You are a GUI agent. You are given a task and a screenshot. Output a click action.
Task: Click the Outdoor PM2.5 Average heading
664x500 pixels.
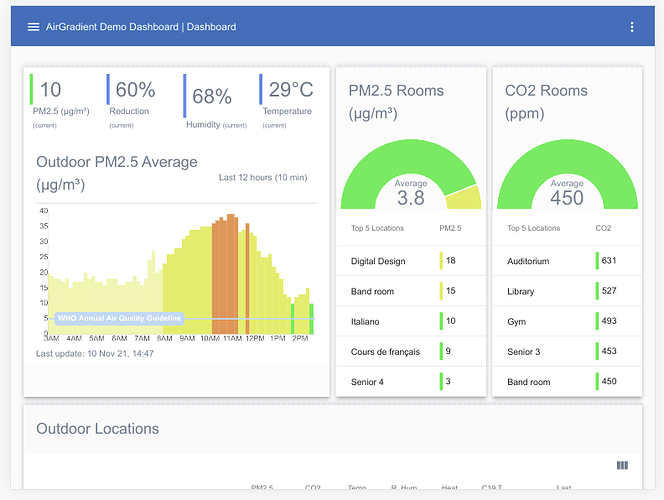(x=116, y=173)
